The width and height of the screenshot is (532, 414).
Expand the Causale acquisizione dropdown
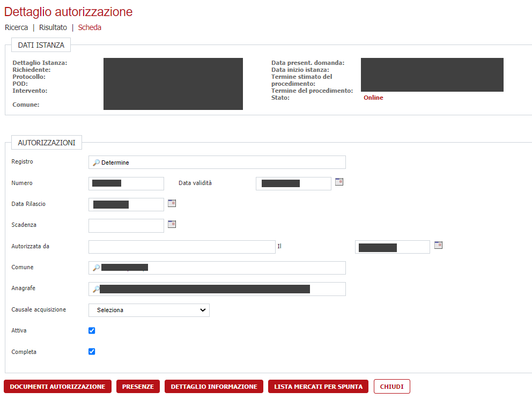(x=149, y=310)
